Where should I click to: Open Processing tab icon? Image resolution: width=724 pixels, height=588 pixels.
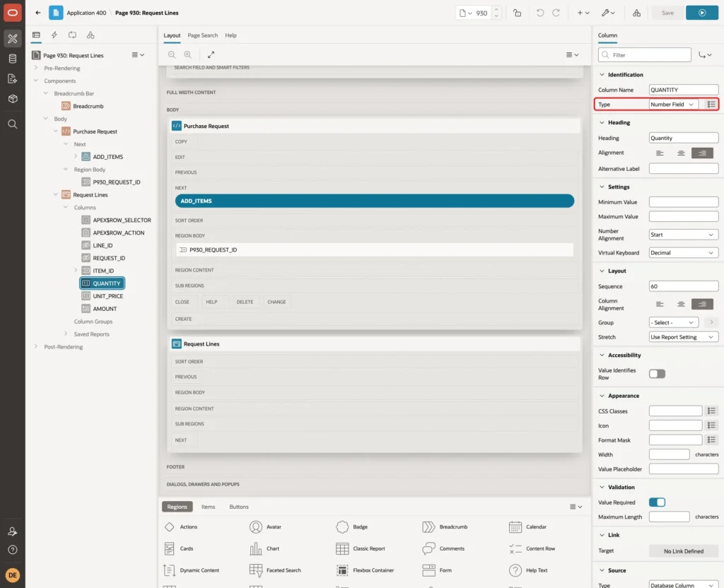[72, 35]
